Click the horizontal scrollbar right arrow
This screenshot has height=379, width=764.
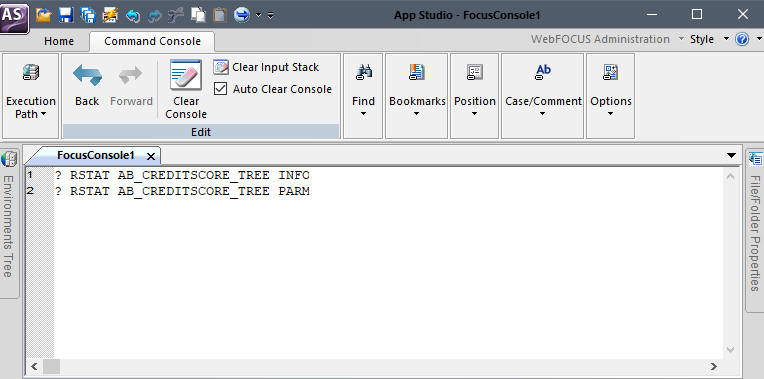(x=714, y=366)
